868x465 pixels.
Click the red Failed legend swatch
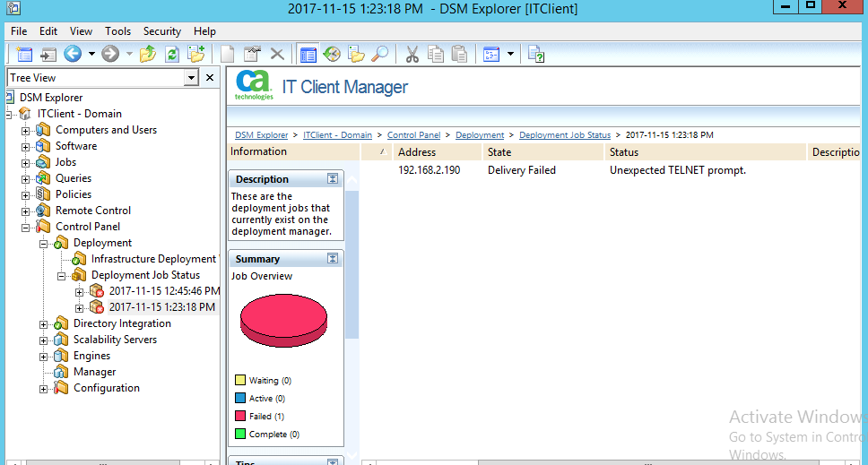tap(240, 416)
